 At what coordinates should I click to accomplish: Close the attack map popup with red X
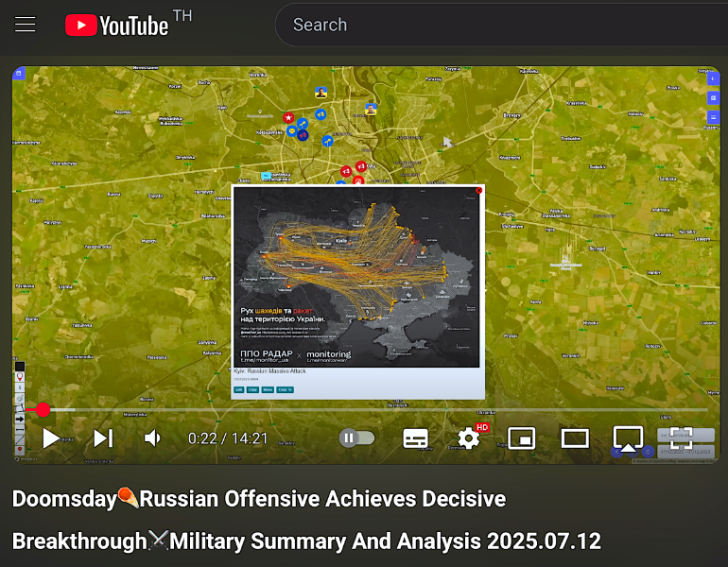click(478, 190)
